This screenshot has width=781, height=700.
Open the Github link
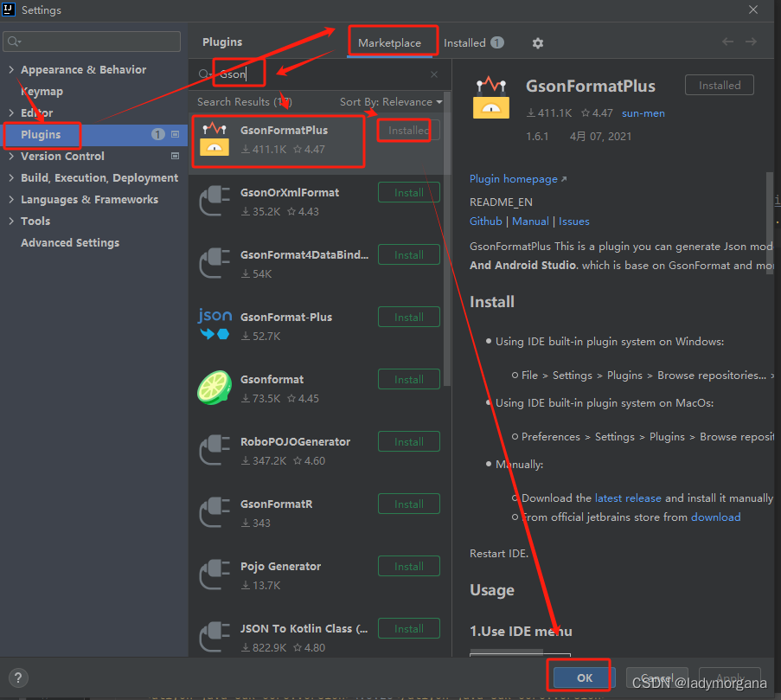tap(485, 222)
